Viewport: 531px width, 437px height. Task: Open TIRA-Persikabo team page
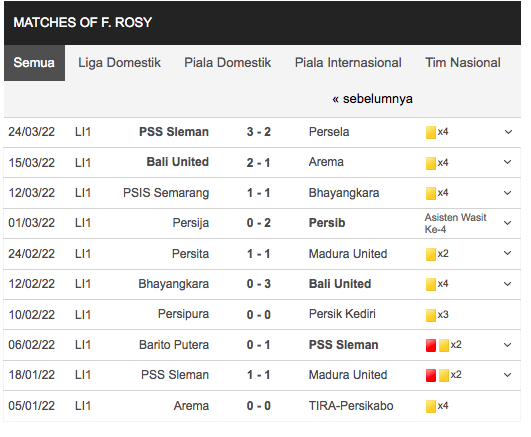coord(351,406)
